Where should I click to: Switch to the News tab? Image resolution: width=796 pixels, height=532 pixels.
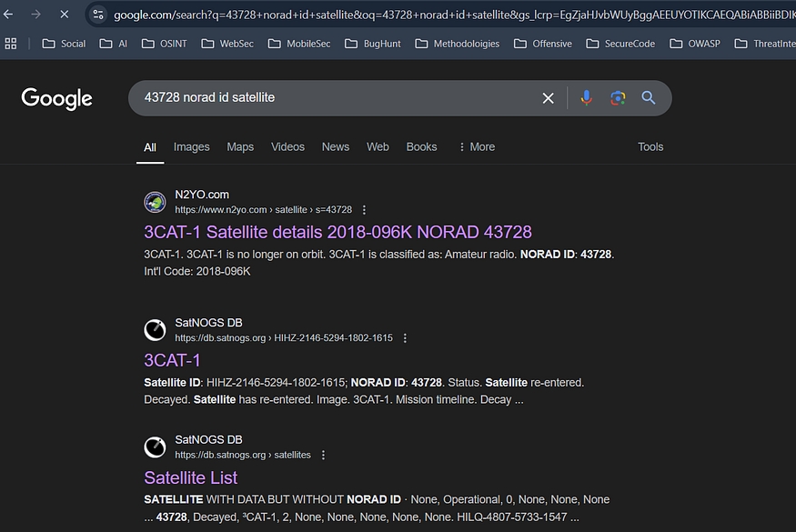coord(335,146)
